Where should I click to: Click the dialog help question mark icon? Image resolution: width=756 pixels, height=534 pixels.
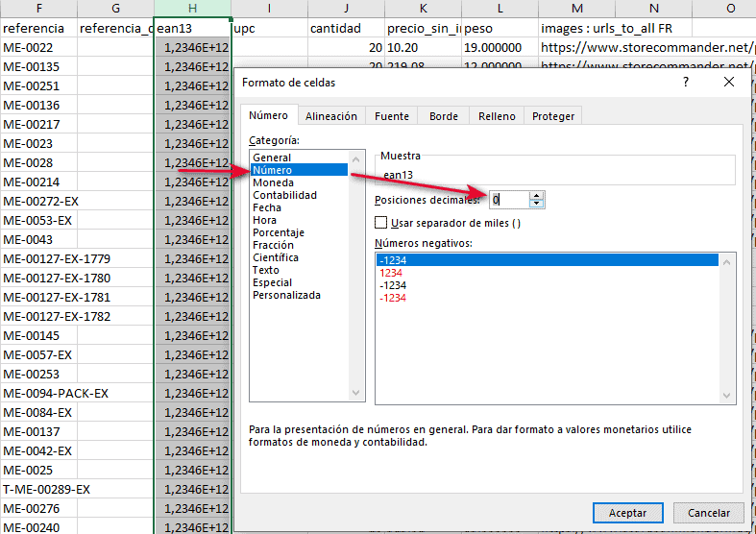685,83
